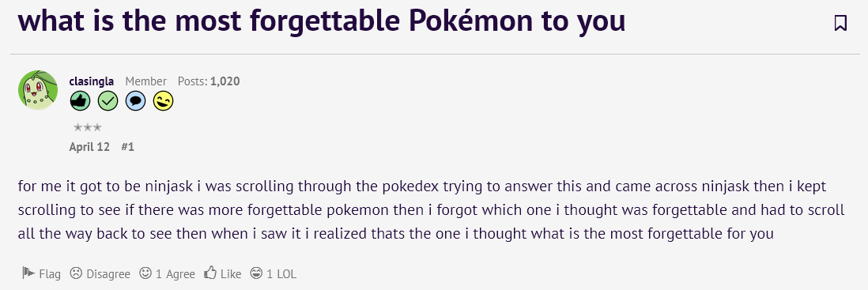Open the April 12 post date link
Screen dimensions: 868x290
pyautogui.click(x=89, y=147)
